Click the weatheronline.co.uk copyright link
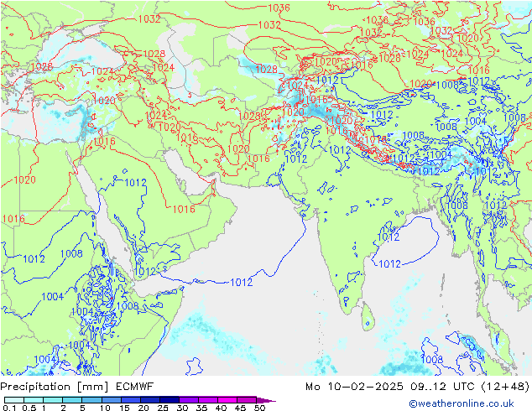Image resolution: width=532 pixels, height=411 pixels. click(462, 403)
